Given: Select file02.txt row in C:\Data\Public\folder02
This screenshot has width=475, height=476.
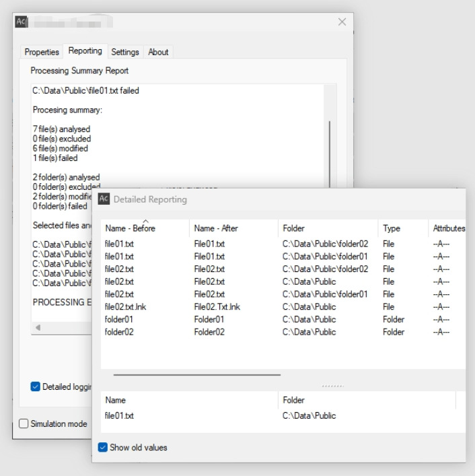Looking at the screenshot, I should (283, 269).
